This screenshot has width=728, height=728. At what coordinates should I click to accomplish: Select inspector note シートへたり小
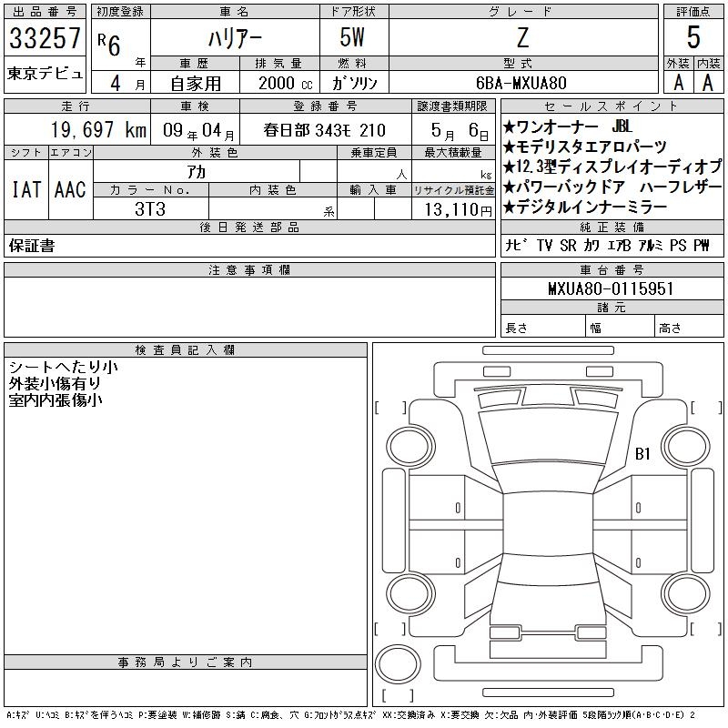click(63, 367)
